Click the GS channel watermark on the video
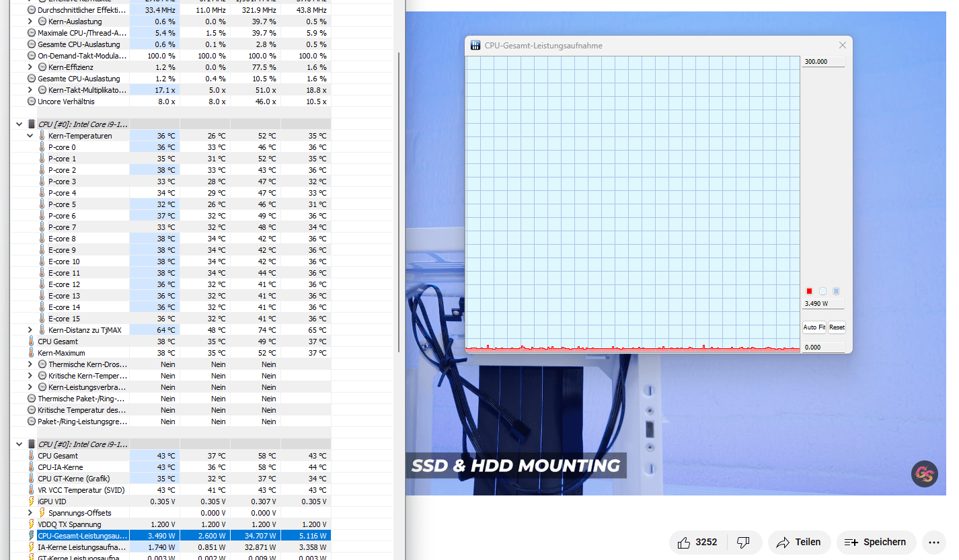This screenshot has height=560, width=959. click(x=924, y=474)
